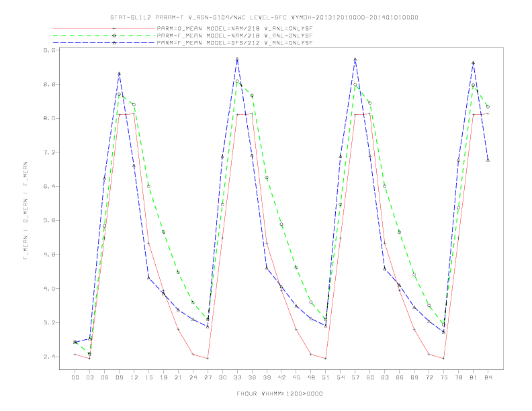Select the PARM=O_MEAN MODEL=NAM/218 legend entry
532x411 pixels.
pos(234,28)
